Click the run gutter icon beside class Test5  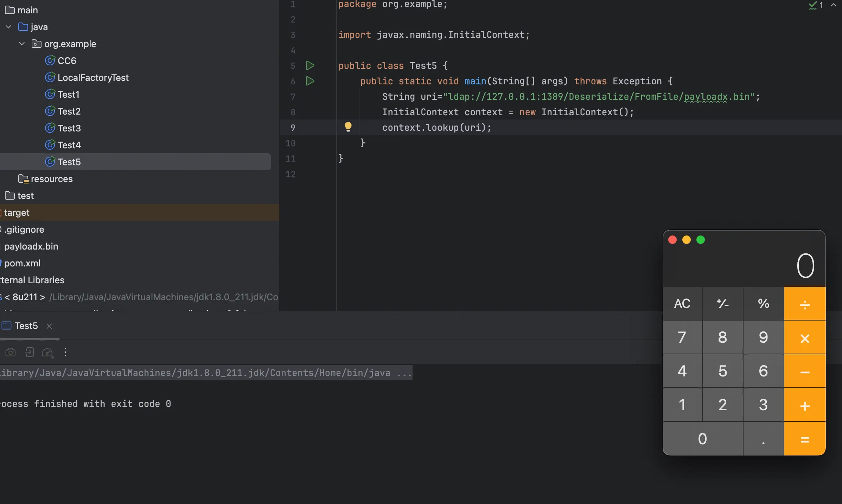(x=310, y=65)
